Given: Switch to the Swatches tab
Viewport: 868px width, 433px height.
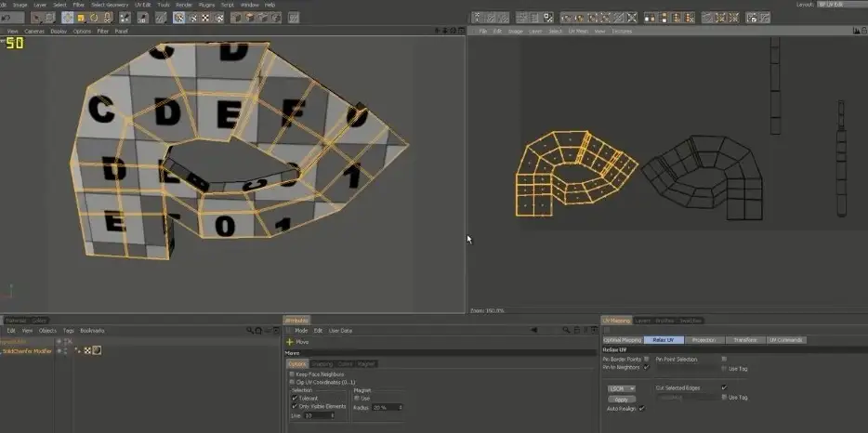Looking at the screenshot, I should point(690,321).
